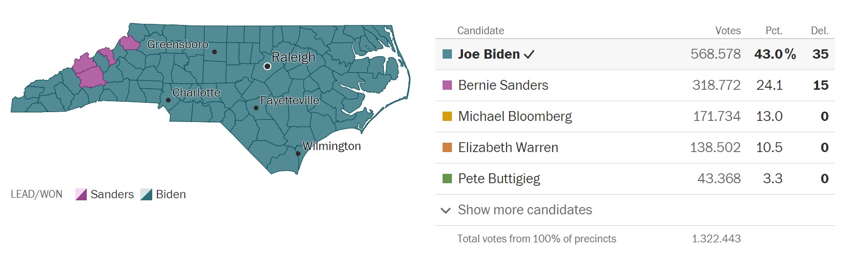
Task: Click Michael Bloomberg's yellow color square
Action: pyautogui.click(x=447, y=116)
